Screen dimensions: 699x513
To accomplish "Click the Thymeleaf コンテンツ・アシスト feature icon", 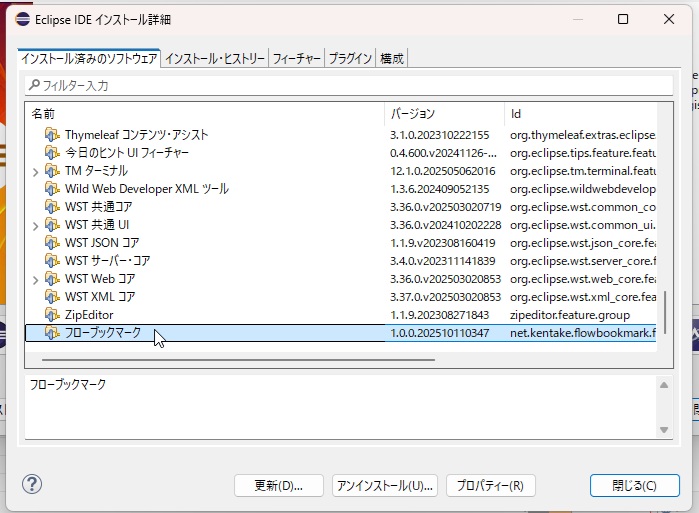I will tap(52, 135).
